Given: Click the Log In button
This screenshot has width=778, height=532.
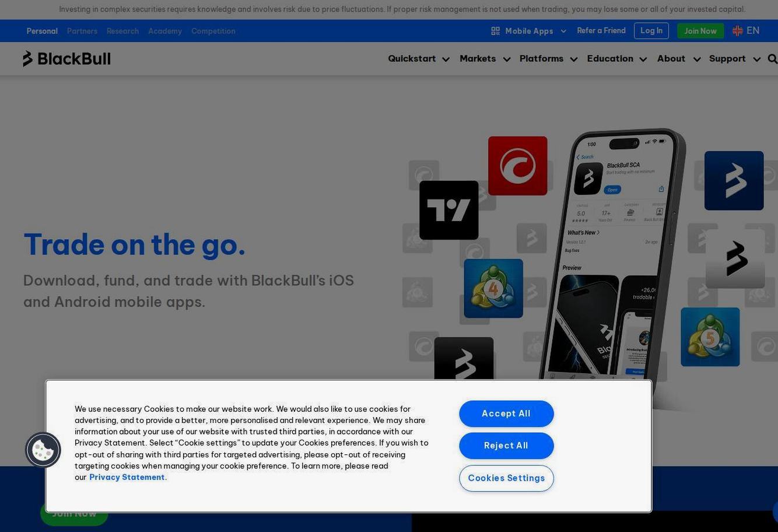Looking at the screenshot, I should (x=651, y=31).
